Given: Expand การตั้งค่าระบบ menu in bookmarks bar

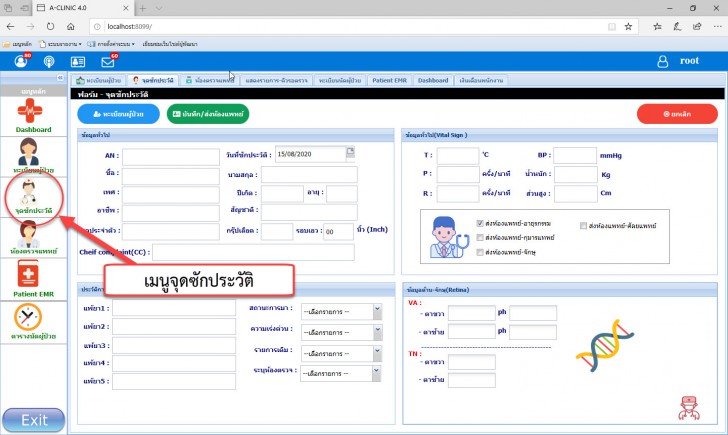Looking at the screenshot, I should point(111,44).
